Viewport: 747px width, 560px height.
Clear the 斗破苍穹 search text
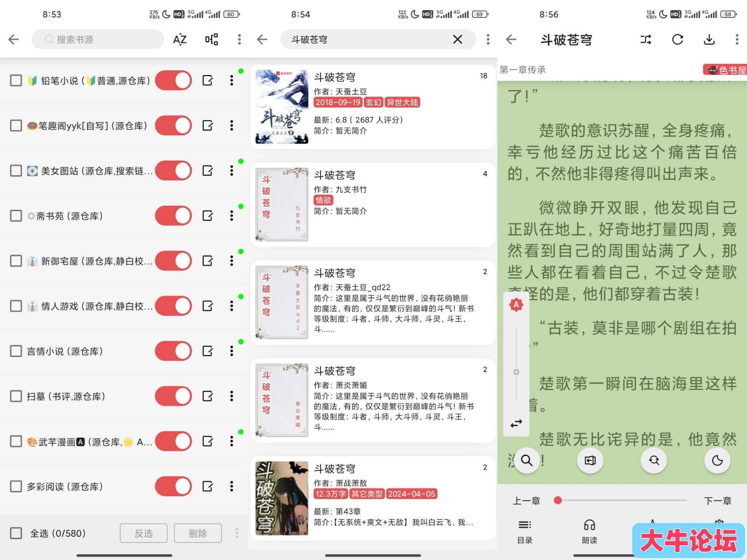coord(458,39)
